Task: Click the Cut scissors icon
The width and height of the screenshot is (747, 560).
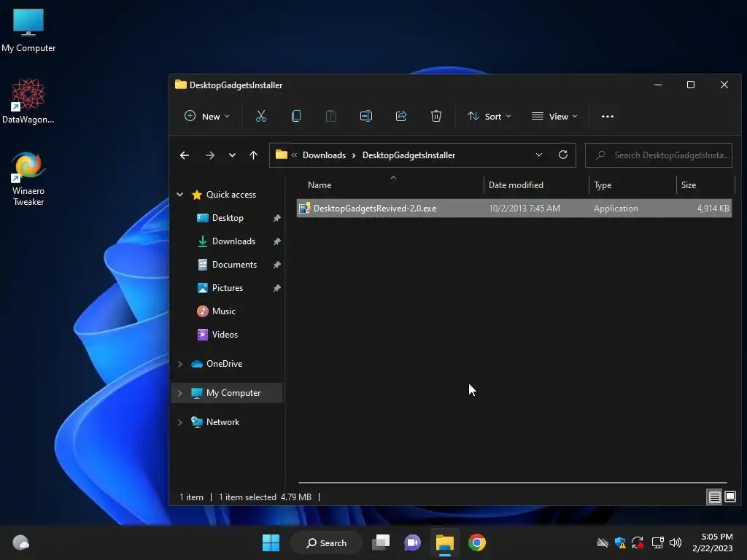Action: click(x=260, y=116)
